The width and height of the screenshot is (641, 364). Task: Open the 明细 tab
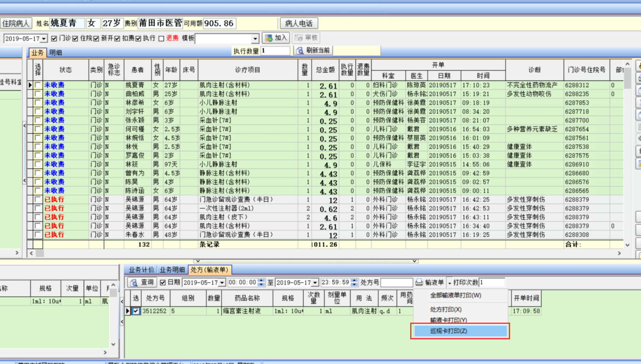click(x=56, y=53)
